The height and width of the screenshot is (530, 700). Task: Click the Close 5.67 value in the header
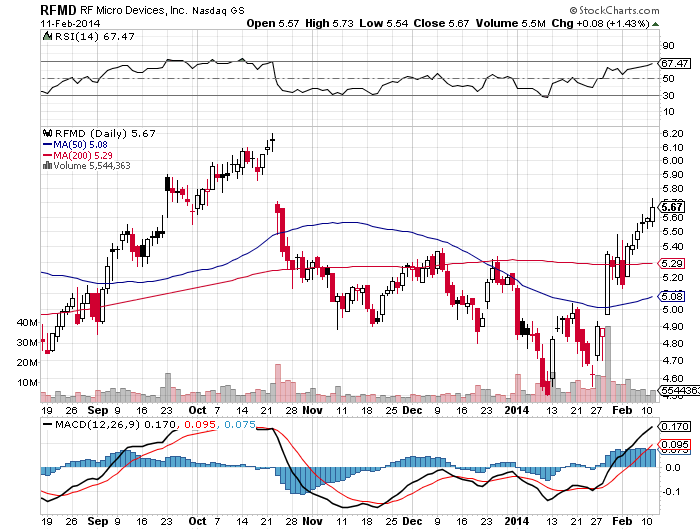(441, 23)
